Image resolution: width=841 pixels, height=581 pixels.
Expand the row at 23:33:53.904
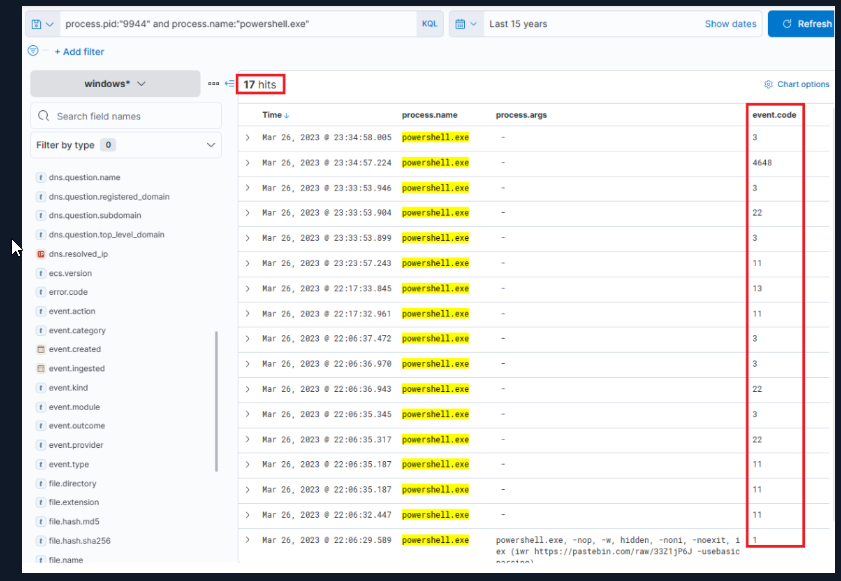click(247, 213)
